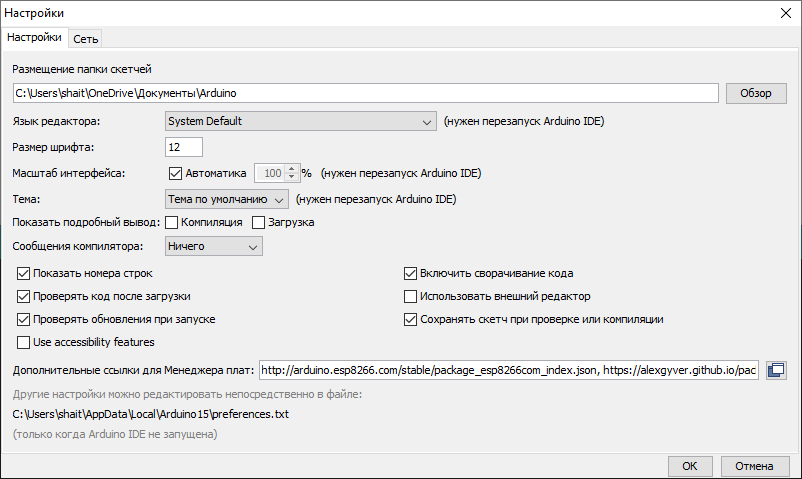The image size is (802, 479).
Task: Select the Настройки tab
Action: click(x=35, y=38)
